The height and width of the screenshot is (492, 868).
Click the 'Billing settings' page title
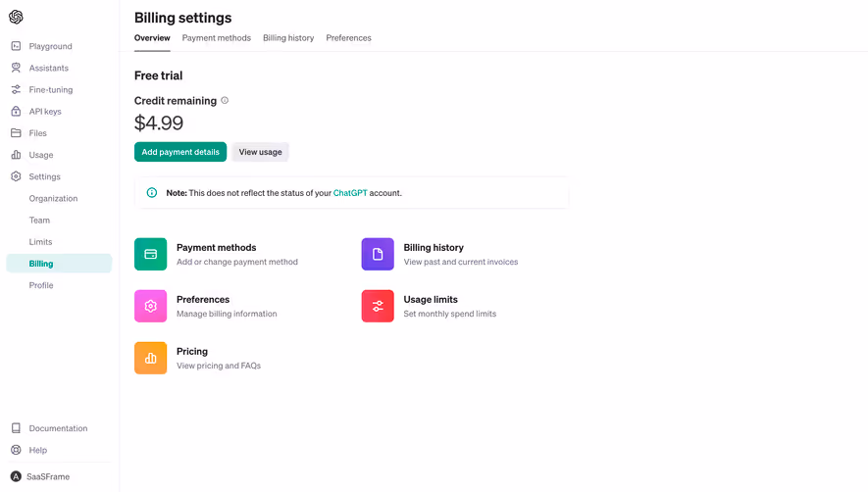tap(183, 18)
